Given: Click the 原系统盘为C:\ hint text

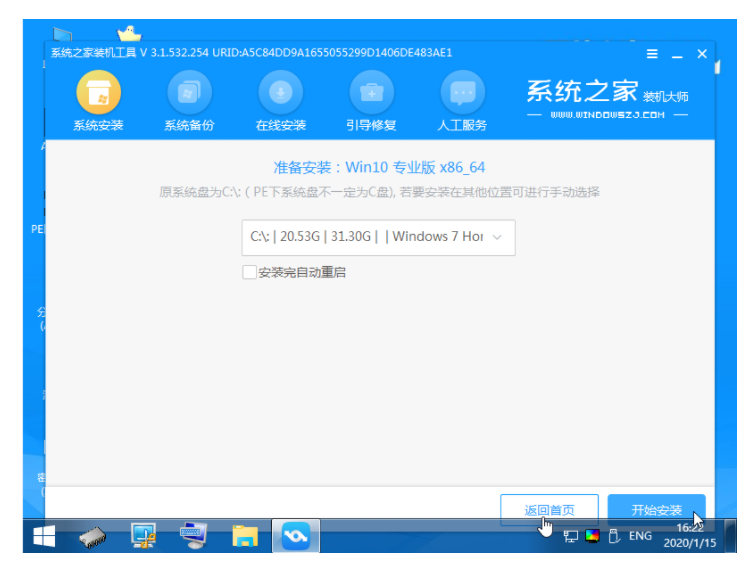Looking at the screenshot, I should [379, 192].
